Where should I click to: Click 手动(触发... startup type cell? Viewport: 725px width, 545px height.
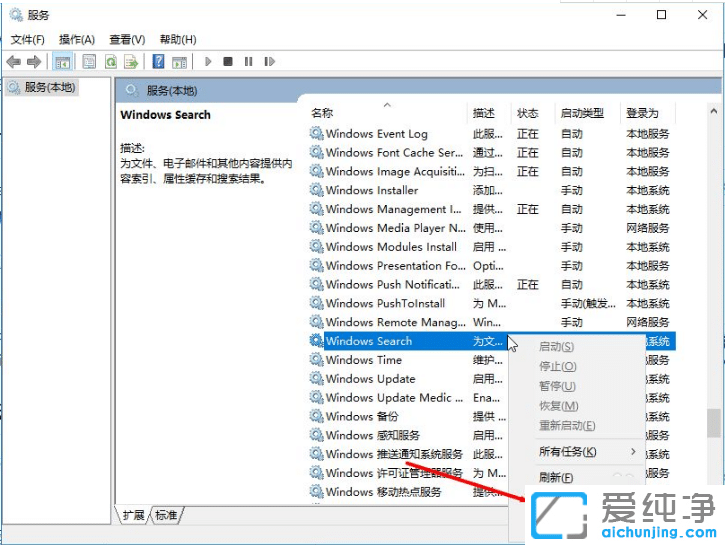[588, 303]
